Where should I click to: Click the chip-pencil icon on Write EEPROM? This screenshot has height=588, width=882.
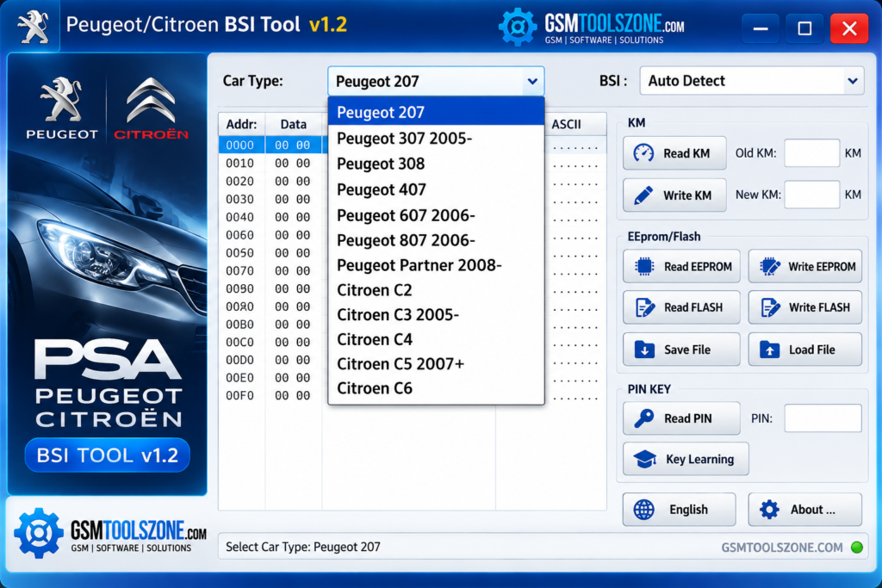769,267
